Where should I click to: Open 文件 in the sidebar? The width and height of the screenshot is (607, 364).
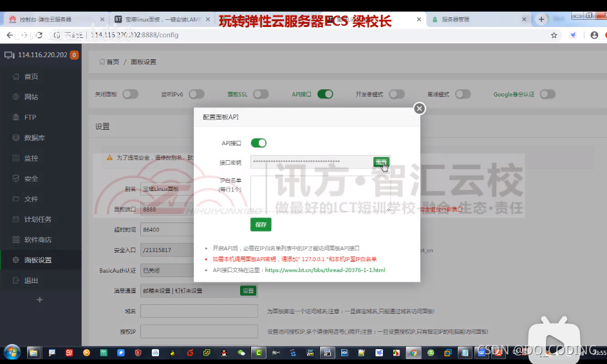(31, 199)
